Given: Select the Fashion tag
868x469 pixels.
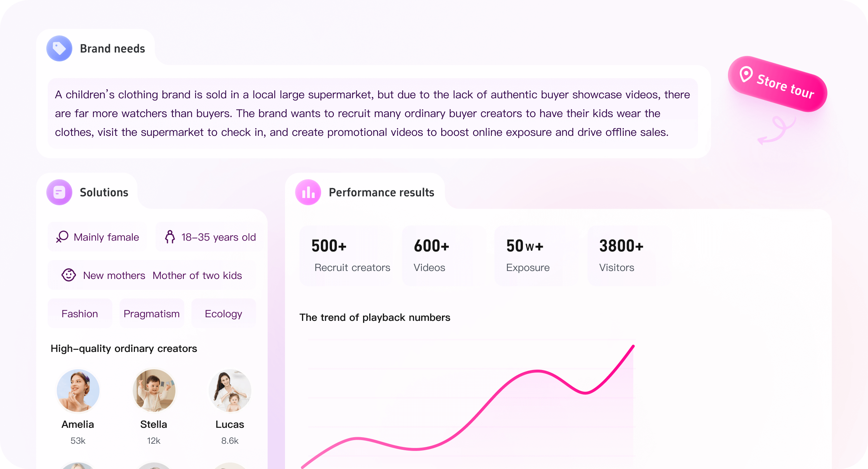Looking at the screenshot, I should (x=80, y=313).
